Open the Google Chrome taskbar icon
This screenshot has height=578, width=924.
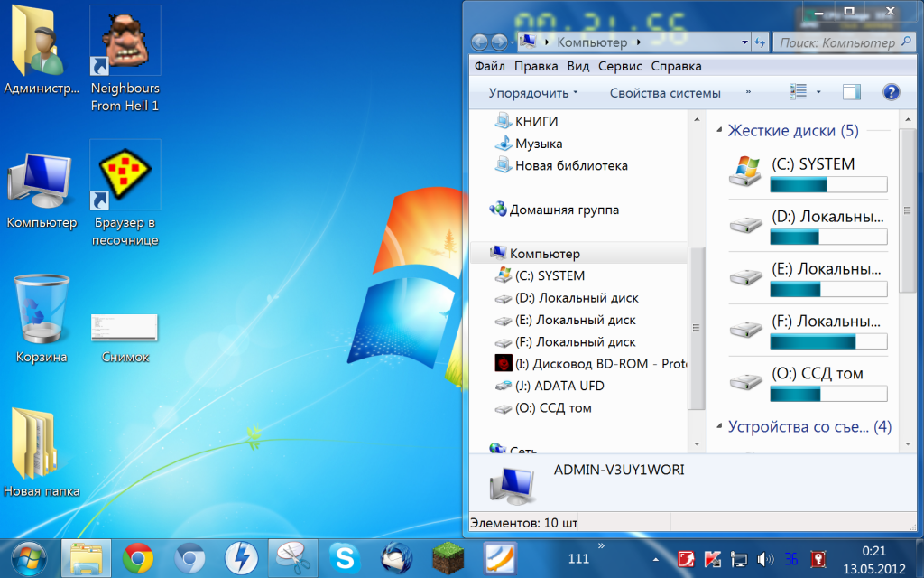[138, 558]
